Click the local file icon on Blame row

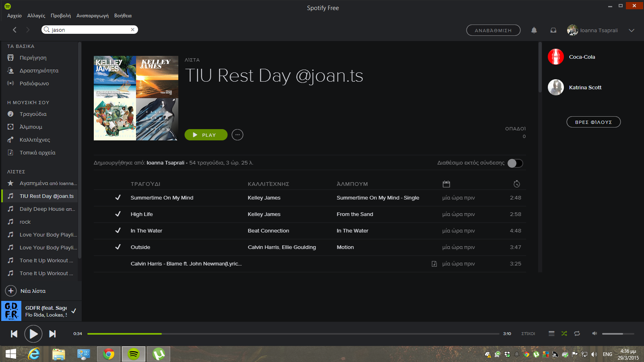coord(434,264)
